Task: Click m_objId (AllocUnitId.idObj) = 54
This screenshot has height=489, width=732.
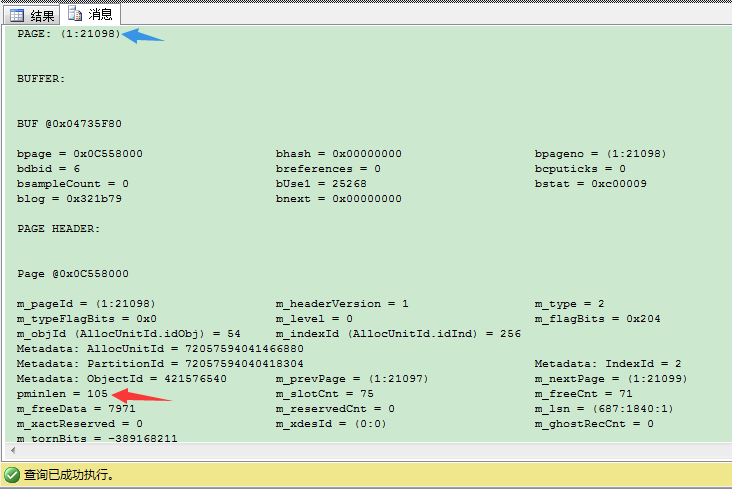Action: point(129,333)
